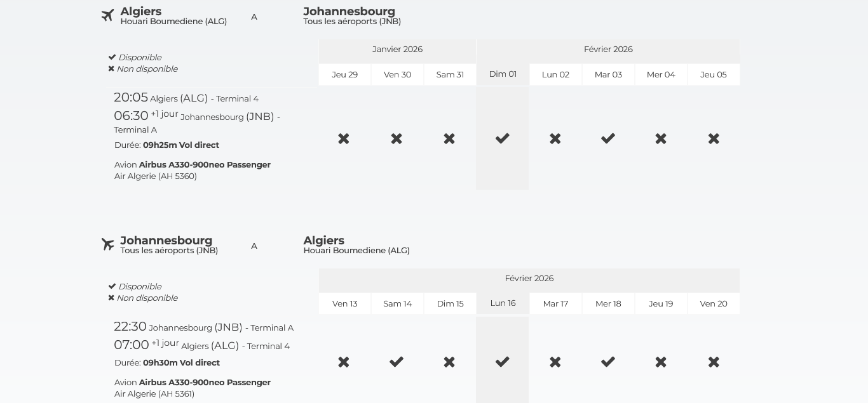The width and height of the screenshot is (868, 403).
Task: Pick the Ven 30 date column header
Action: click(397, 75)
